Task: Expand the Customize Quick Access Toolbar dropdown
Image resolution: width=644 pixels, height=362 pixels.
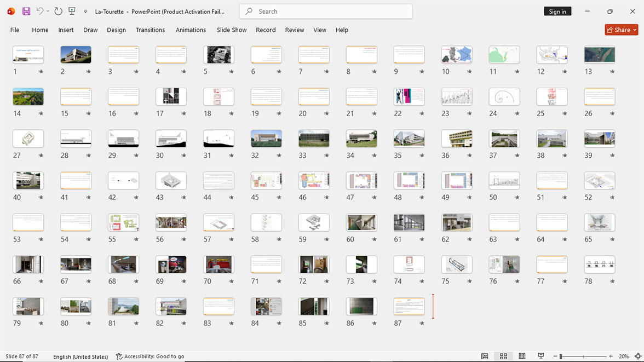Action: tap(85, 12)
